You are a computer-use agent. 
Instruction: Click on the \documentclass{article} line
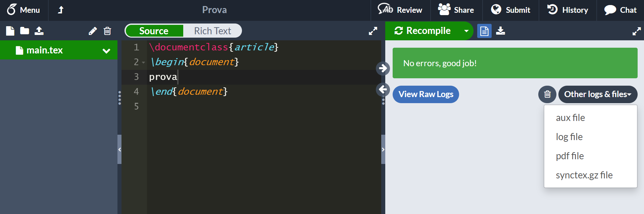coord(214,47)
